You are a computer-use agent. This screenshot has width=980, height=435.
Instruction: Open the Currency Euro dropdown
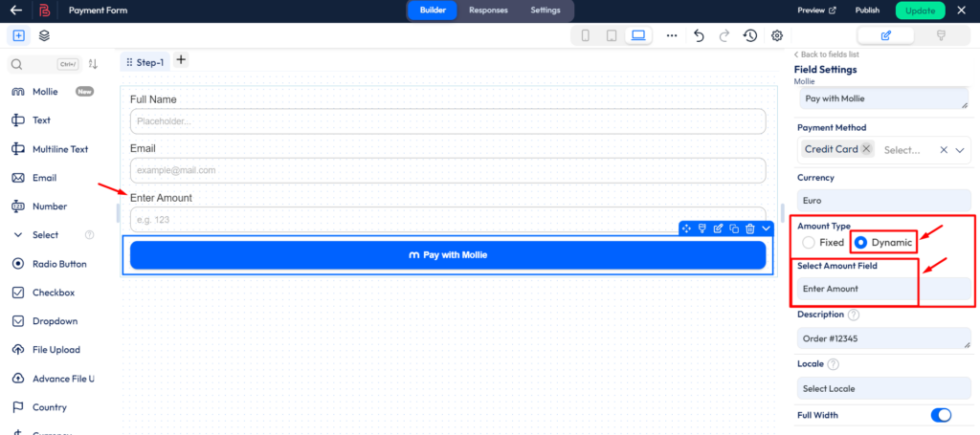click(883, 201)
